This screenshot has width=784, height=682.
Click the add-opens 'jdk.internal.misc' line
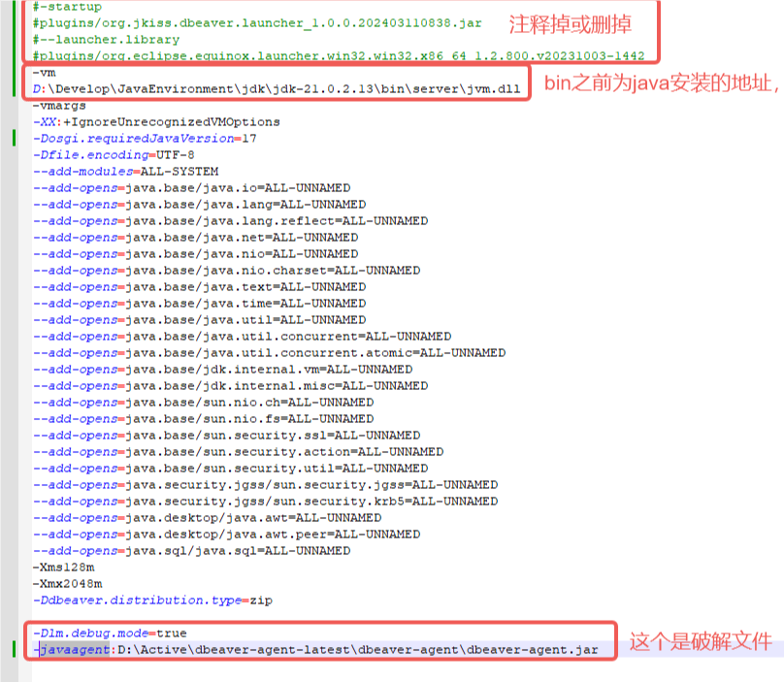click(230, 386)
